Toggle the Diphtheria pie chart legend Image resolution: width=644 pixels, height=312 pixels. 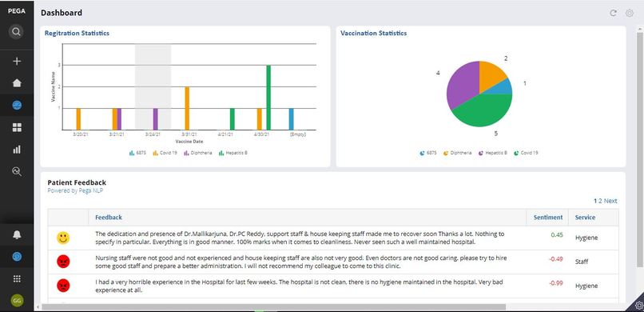(x=457, y=153)
